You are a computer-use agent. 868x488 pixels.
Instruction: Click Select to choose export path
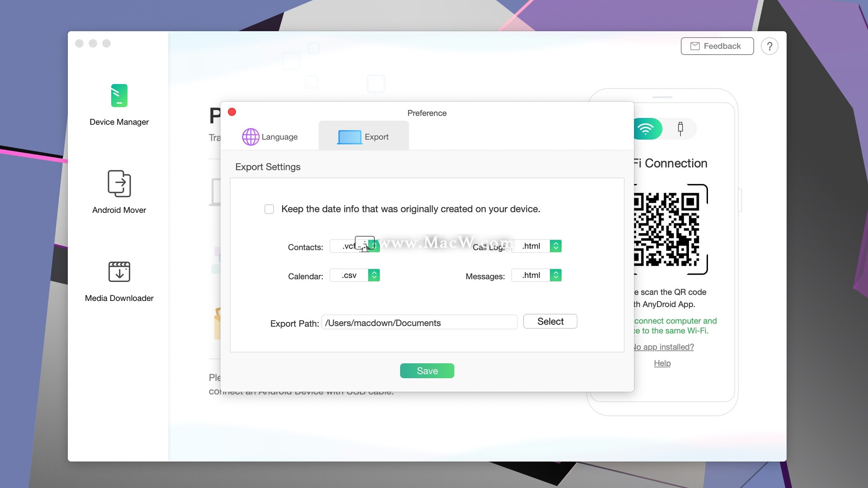click(x=550, y=321)
